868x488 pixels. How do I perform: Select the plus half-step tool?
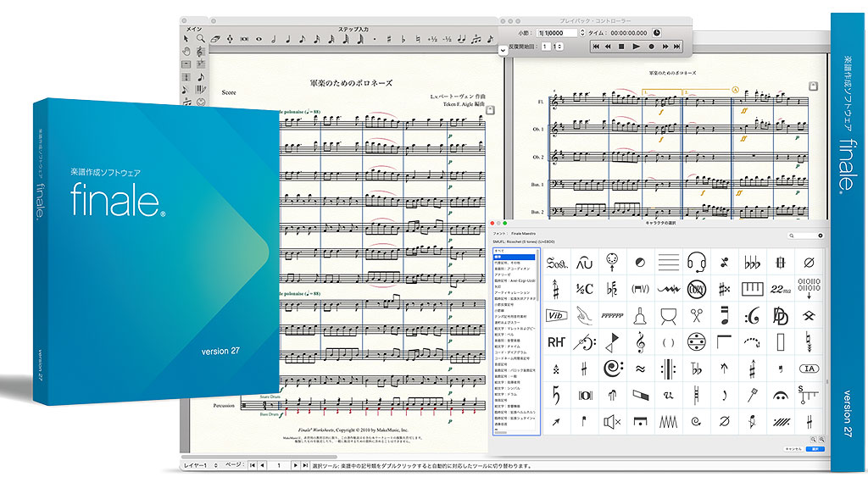click(x=432, y=39)
